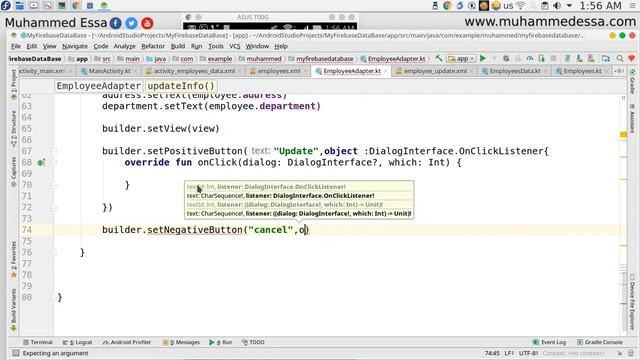Viewport: 640px width, 360px height.
Task: Collapse code fold marker at line 67
Action: (x=54, y=151)
